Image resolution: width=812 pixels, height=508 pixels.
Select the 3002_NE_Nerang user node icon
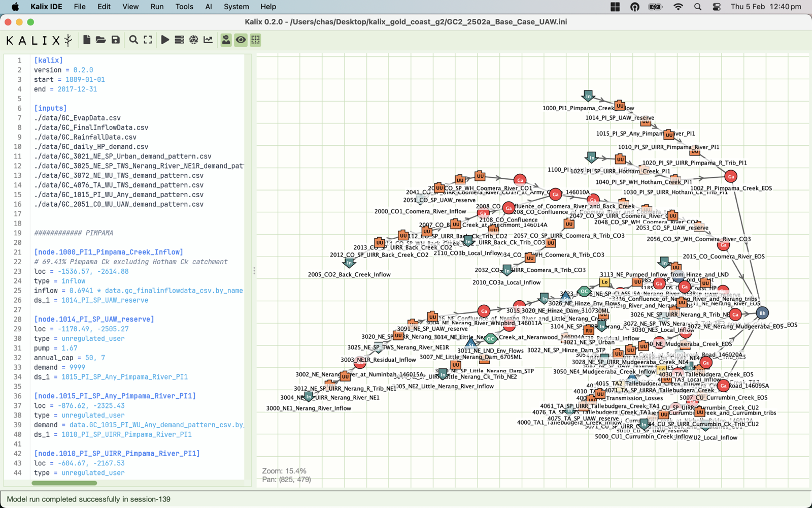(345, 376)
